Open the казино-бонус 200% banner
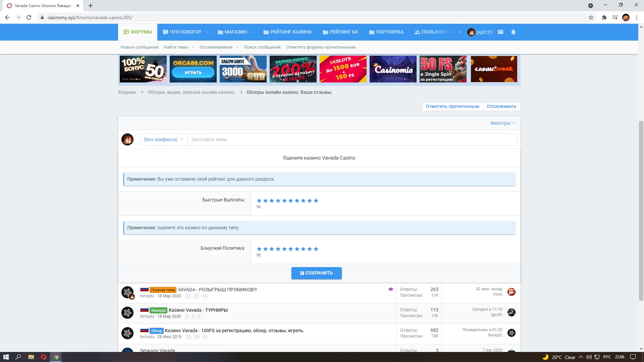Image resolution: width=644 pixels, height=362 pixels. point(293,69)
